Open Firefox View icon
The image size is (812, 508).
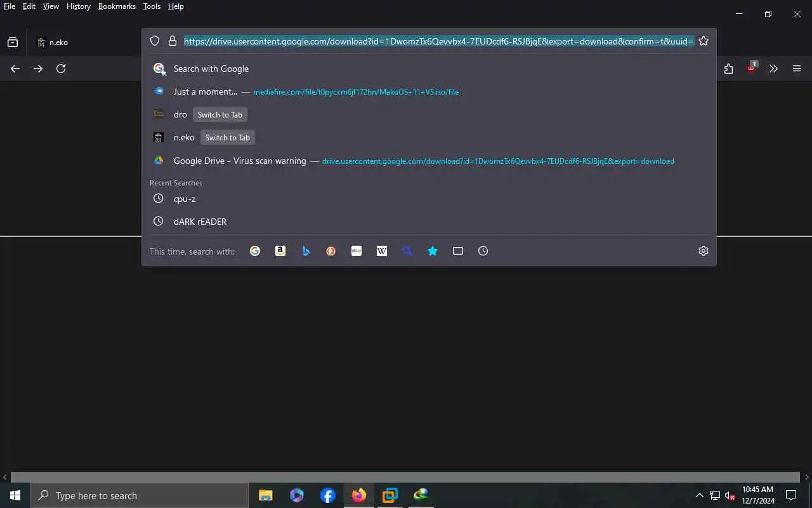pos(13,43)
